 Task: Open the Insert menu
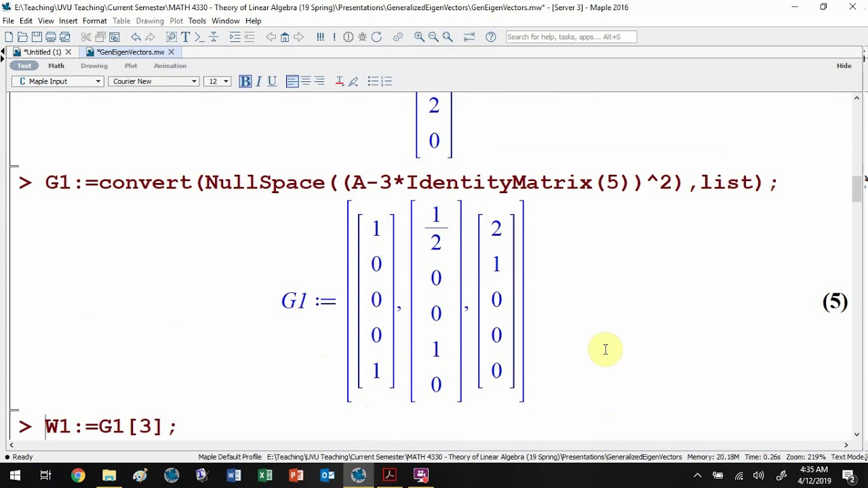pyautogui.click(x=68, y=21)
